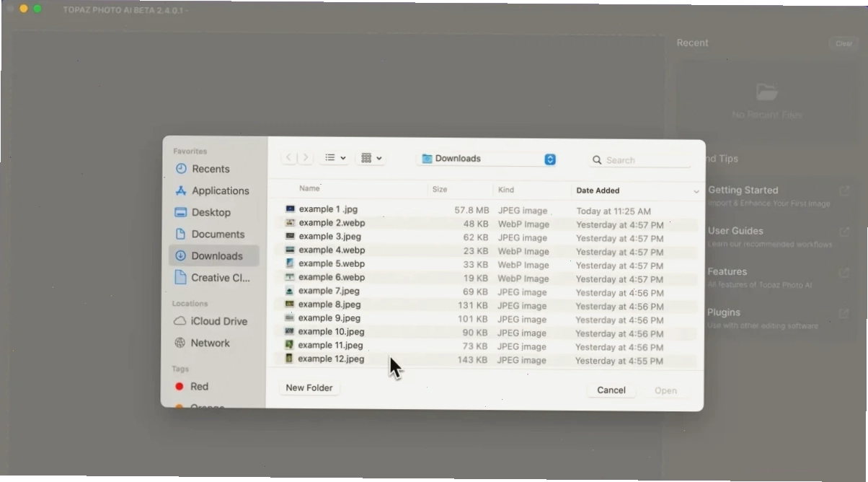Click the Documents sidebar icon
The height and width of the screenshot is (482, 868).
181,234
